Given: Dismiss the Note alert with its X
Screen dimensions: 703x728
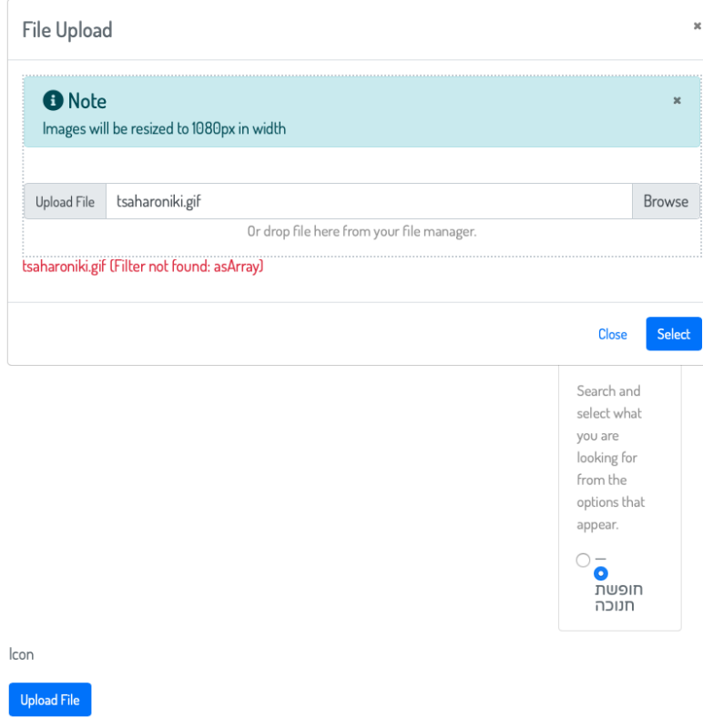Looking at the screenshot, I should (677, 100).
